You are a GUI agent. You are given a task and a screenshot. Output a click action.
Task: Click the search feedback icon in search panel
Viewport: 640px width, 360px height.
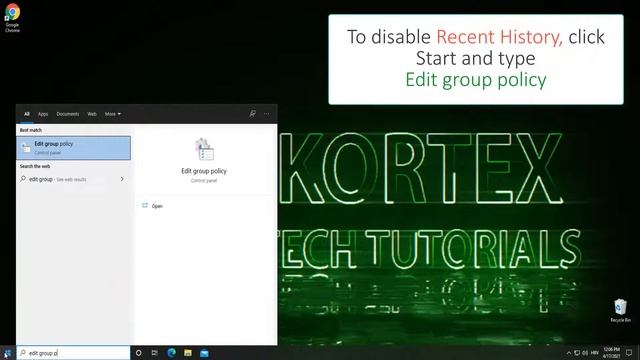(253, 114)
